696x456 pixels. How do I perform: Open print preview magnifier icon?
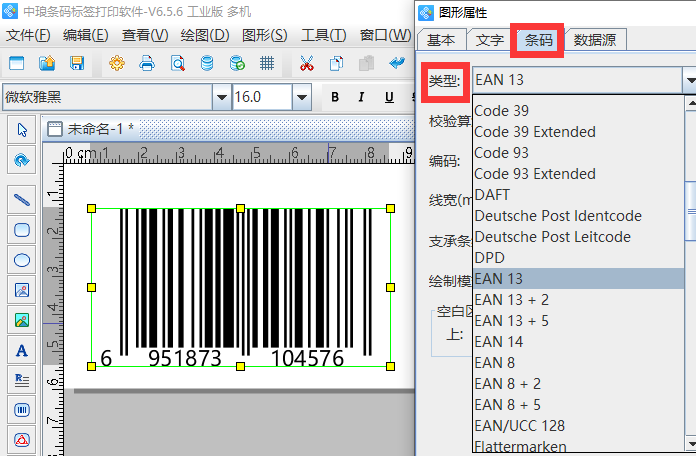click(x=178, y=63)
